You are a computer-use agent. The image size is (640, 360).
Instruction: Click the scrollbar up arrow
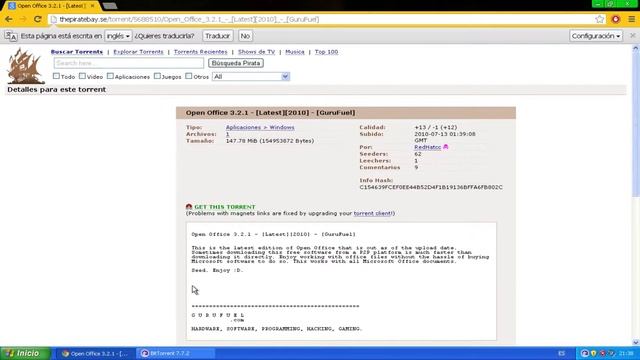click(636, 48)
